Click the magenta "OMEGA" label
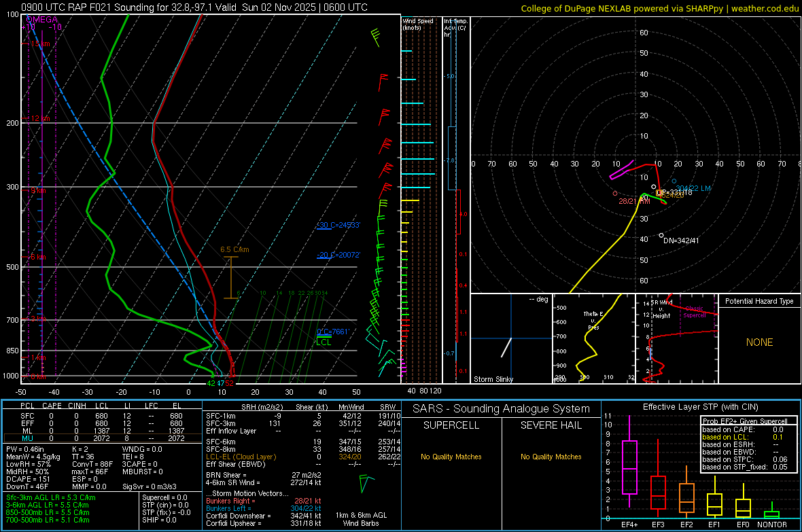The height and width of the screenshot is (532, 802). coord(42,20)
